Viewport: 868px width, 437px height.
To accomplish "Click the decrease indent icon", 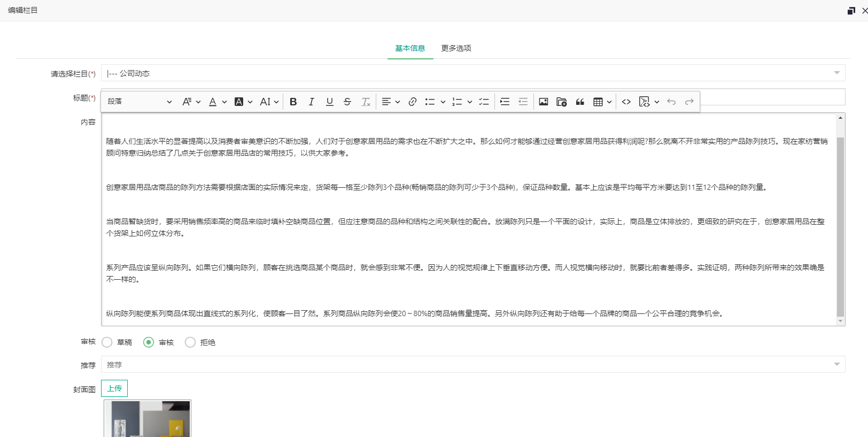I will click(x=523, y=102).
